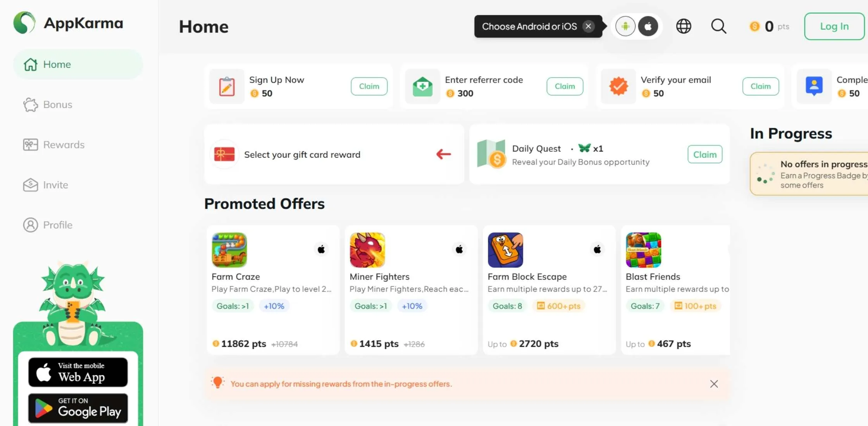Open the Farm Craze game icon
868x426 pixels.
point(229,250)
